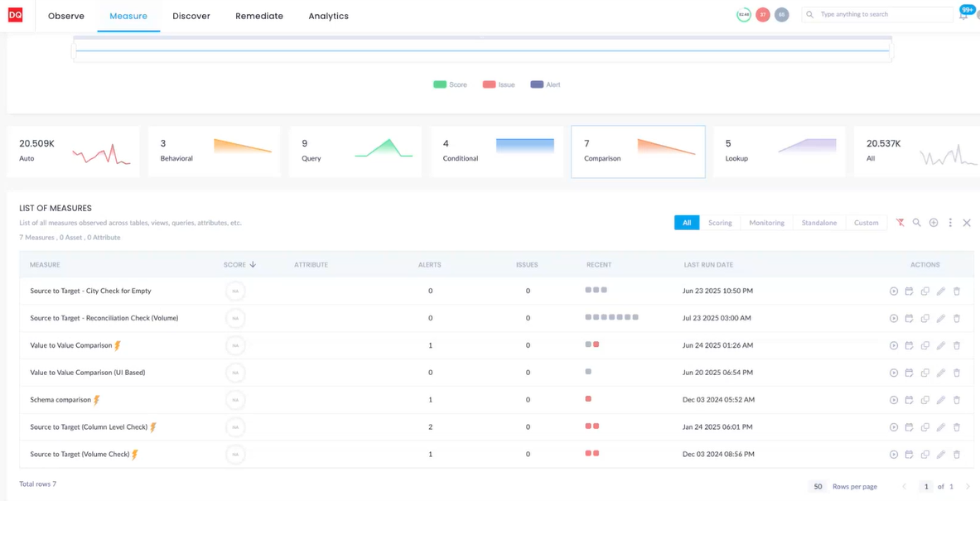This screenshot has height=544, width=980.
Task: Navigate to the Remediate tab
Action: [259, 17]
